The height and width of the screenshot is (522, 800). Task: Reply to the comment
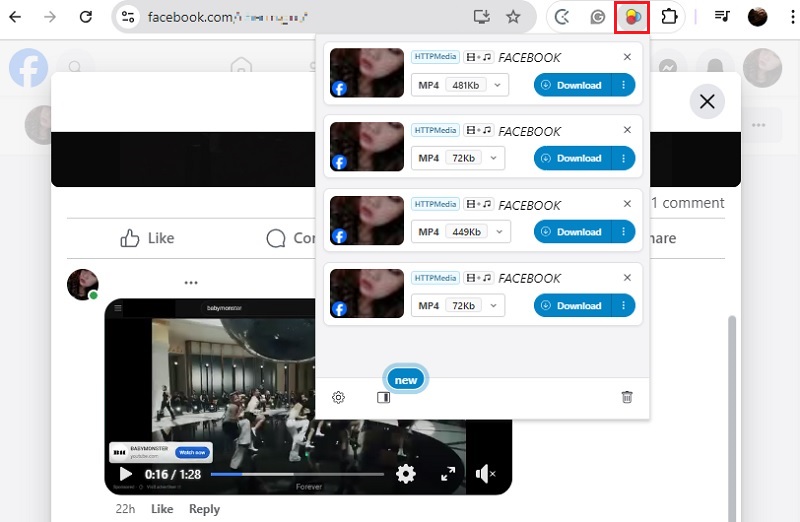[x=204, y=509]
